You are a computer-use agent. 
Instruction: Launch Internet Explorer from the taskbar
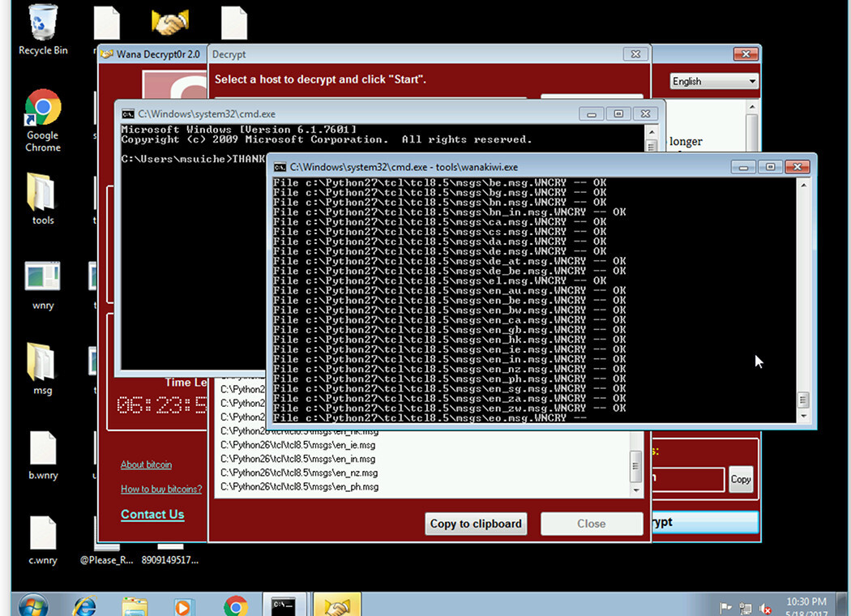click(84, 605)
